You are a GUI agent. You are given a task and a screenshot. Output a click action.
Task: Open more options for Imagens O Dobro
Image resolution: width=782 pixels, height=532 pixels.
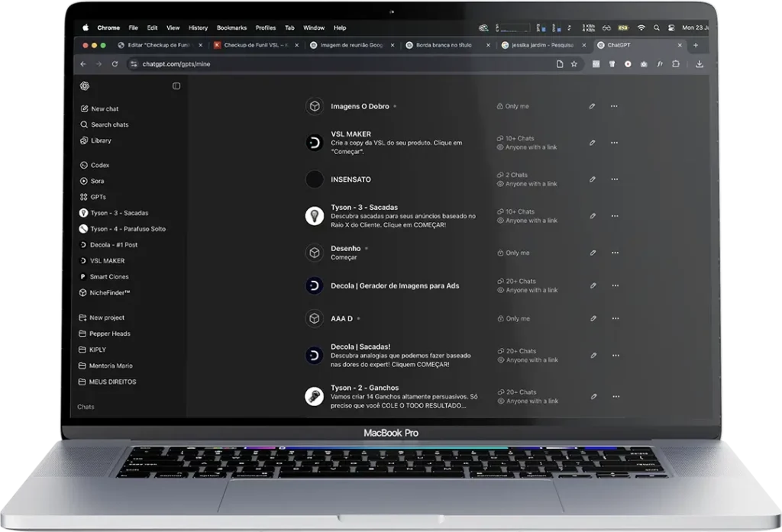click(614, 106)
